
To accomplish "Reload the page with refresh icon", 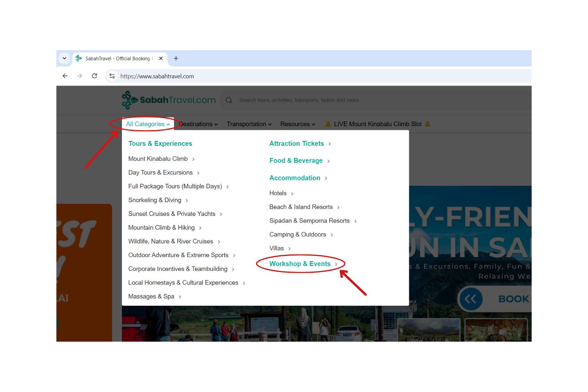I will 94,76.
